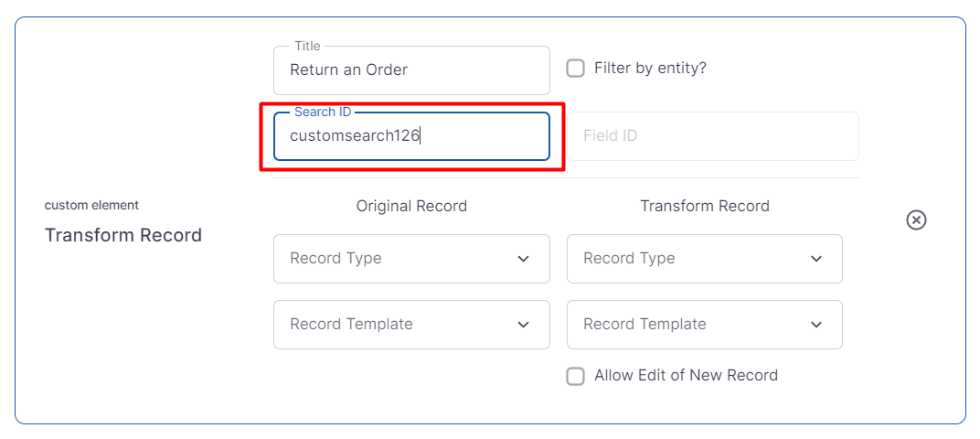This screenshot has width=980, height=439.
Task: Click the 'Filter by entity?' label text
Action: [x=650, y=69]
